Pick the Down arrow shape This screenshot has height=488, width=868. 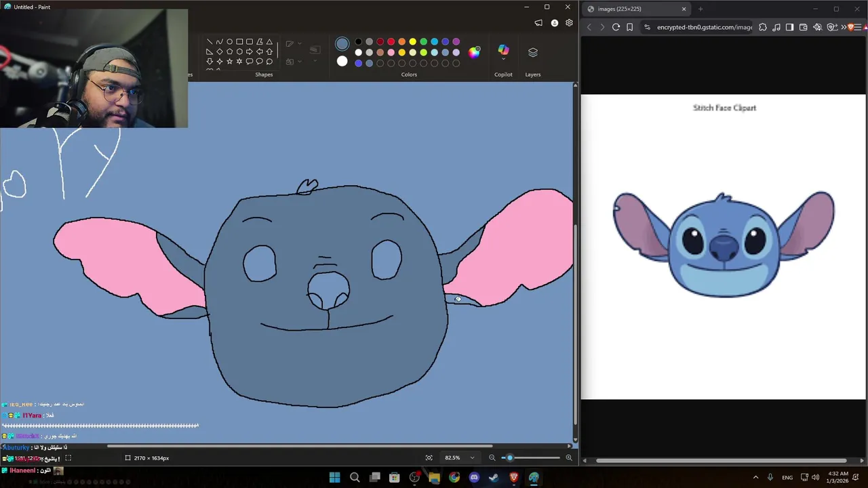pyautogui.click(x=210, y=62)
